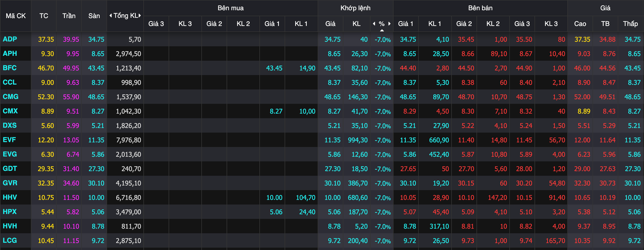Click the Khớp lệnh header group

355,8
